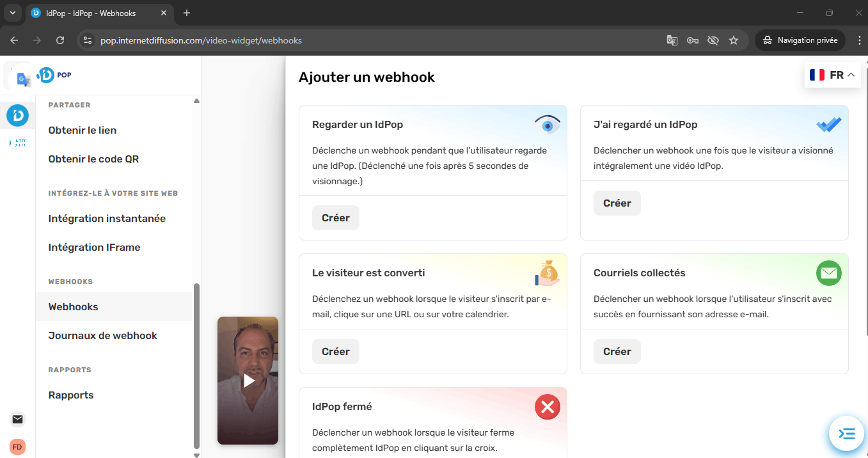
Task: Open Obtenir le code QR
Action: click(94, 159)
